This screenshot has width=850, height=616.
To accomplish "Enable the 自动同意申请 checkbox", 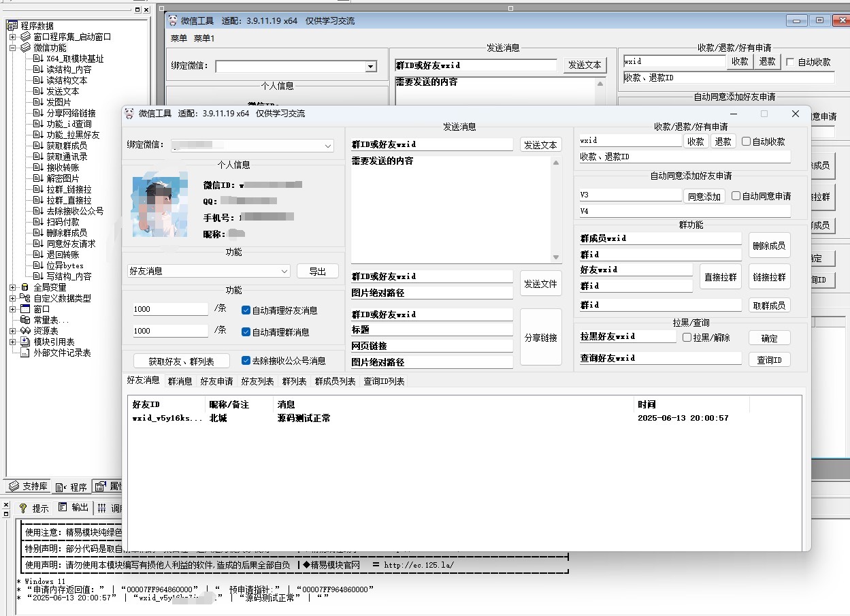I will click(736, 196).
